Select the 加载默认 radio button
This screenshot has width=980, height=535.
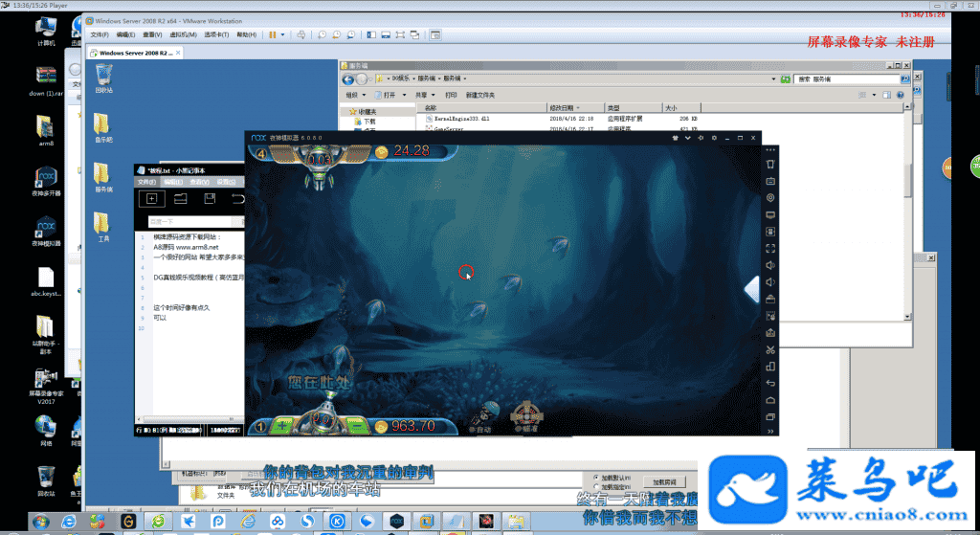(597, 477)
